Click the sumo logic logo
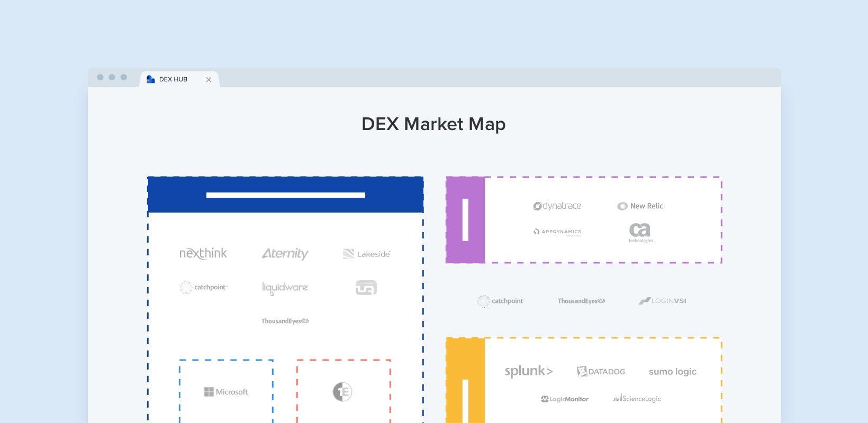 tap(673, 372)
